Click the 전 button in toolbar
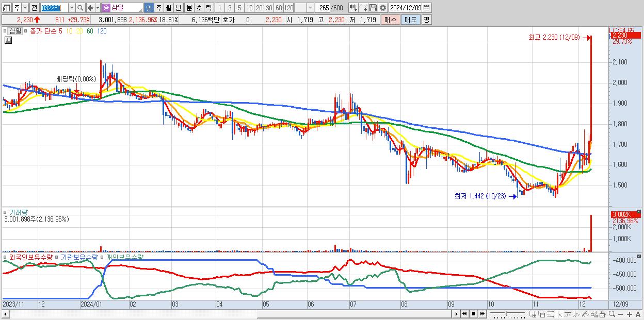 pos(34,8)
